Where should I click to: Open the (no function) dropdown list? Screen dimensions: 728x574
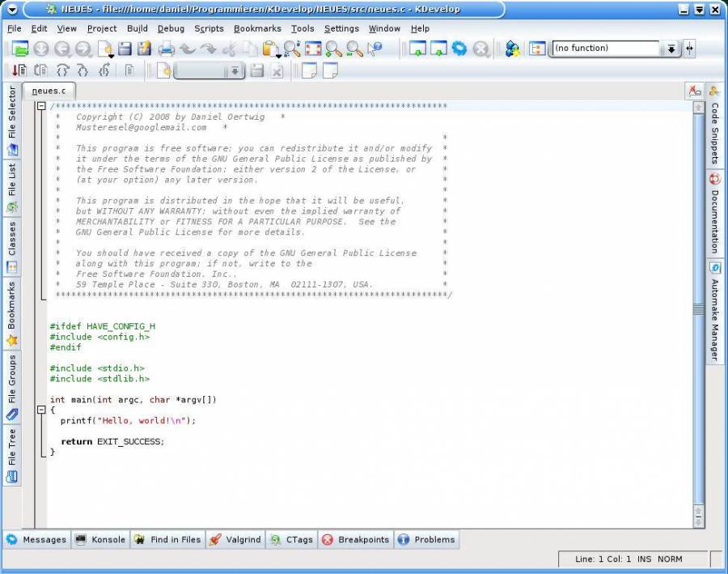pos(671,49)
